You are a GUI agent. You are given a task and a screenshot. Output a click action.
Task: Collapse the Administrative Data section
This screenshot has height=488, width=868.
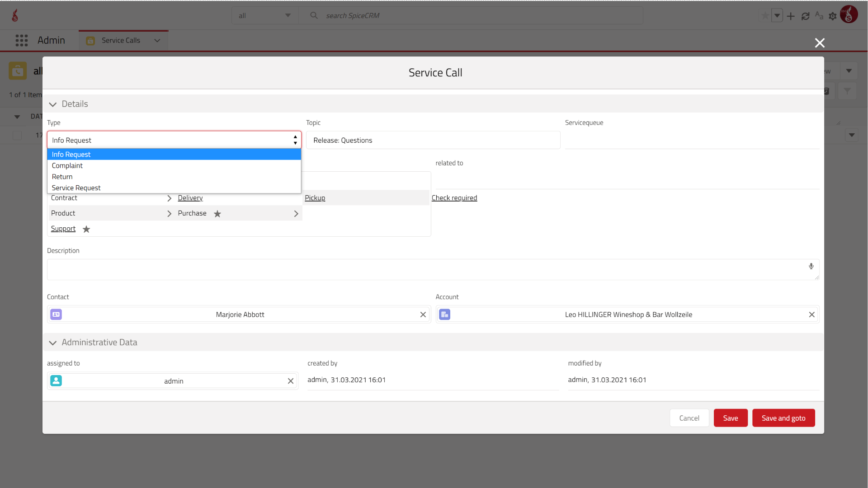53,343
